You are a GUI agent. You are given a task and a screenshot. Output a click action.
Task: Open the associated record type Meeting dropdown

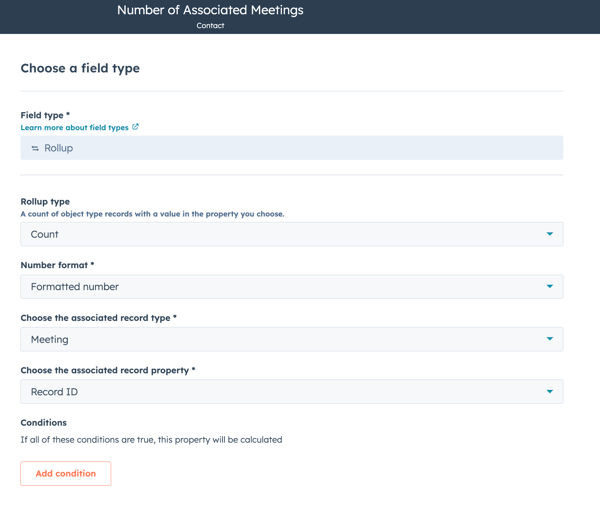pyautogui.click(x=291, y=339)
